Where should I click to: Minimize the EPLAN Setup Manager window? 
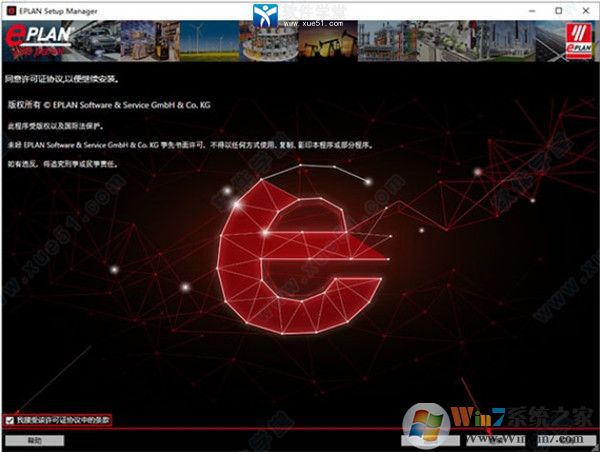(x=532, y=11)
